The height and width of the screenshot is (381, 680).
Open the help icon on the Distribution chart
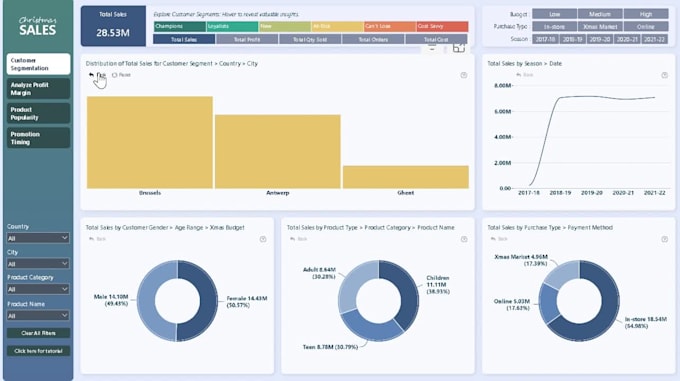pyautogui.click(x=464, y=75)
